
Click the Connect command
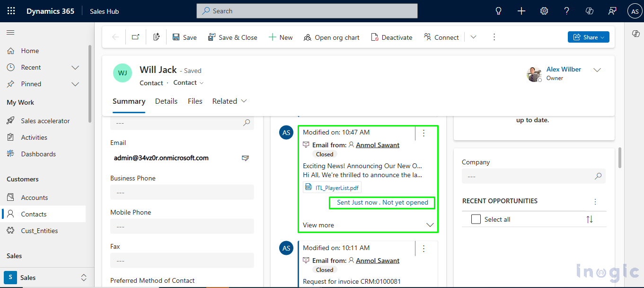tap(441, 37)
